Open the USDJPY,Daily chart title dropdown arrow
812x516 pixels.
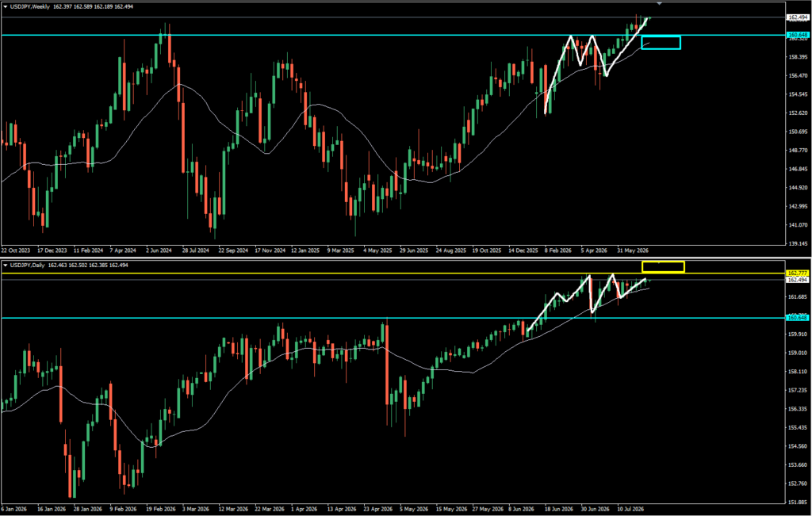(6, 266)
